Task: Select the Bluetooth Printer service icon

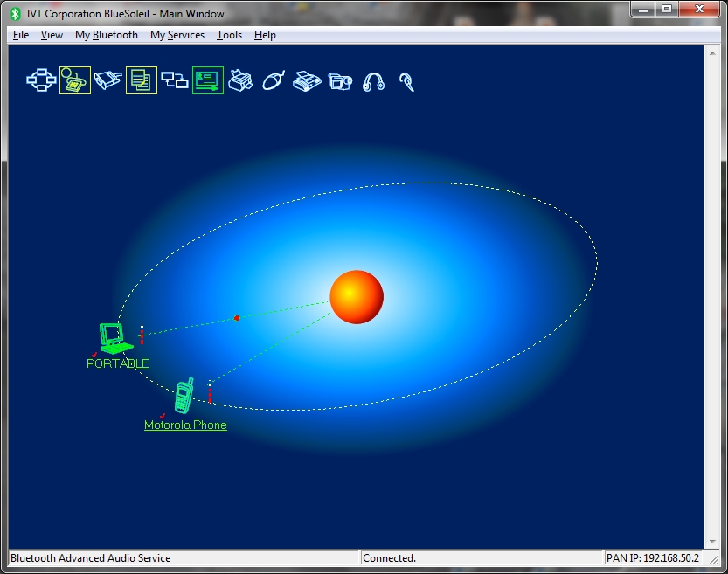Action: [240, 81]
